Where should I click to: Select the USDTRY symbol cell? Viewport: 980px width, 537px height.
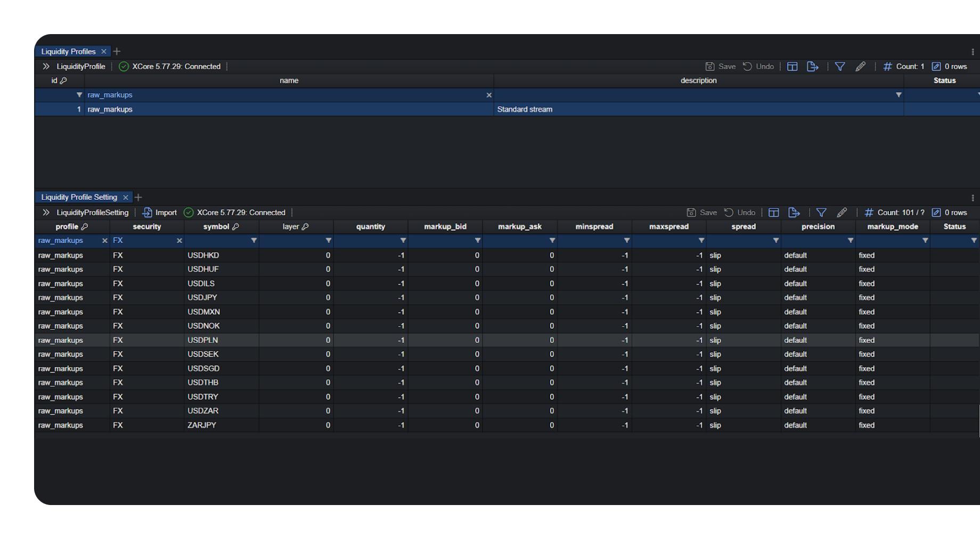click(x=222, y=397)
